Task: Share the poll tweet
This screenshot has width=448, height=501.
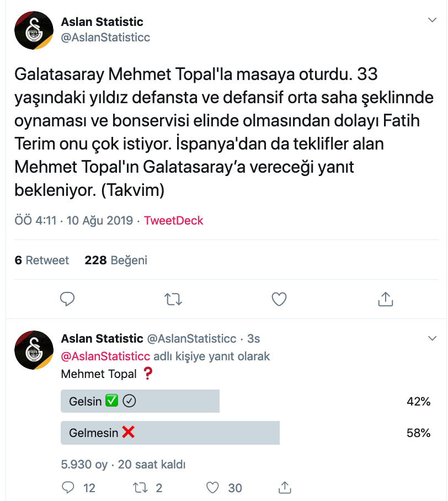Action: coord(285,487)
